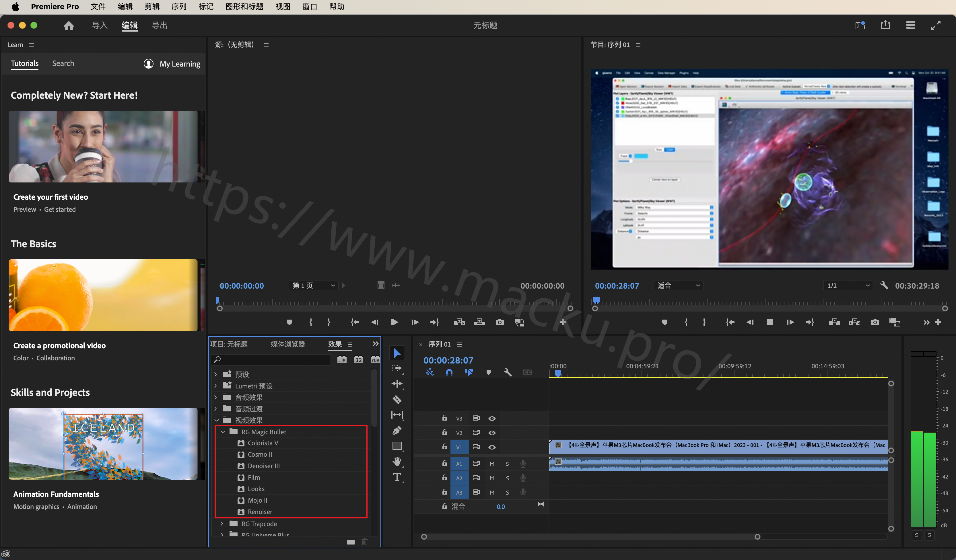
Task: Switch to the 媒体浏览器 tab
Action: pyautogui.click(x=288, y=344)
